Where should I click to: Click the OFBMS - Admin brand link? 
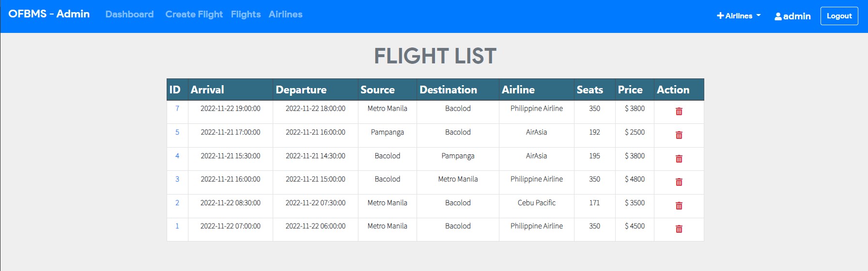click(x=49, y=14)
